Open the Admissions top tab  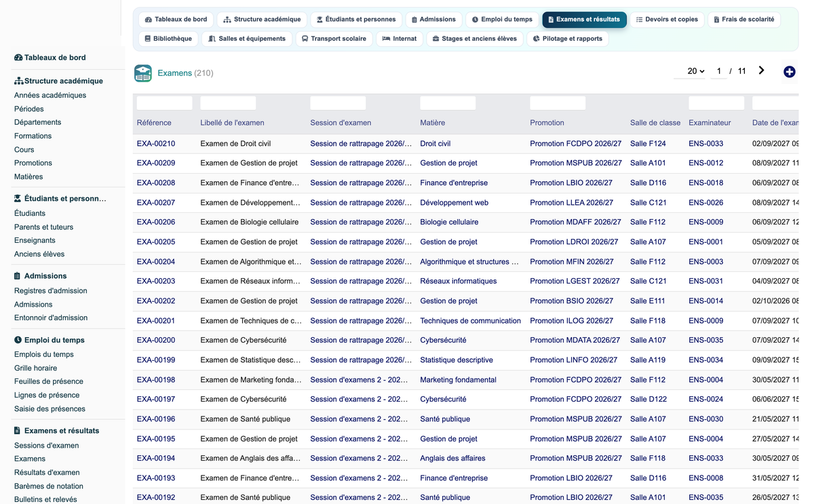pyautogui.click(x=434, y=20)
